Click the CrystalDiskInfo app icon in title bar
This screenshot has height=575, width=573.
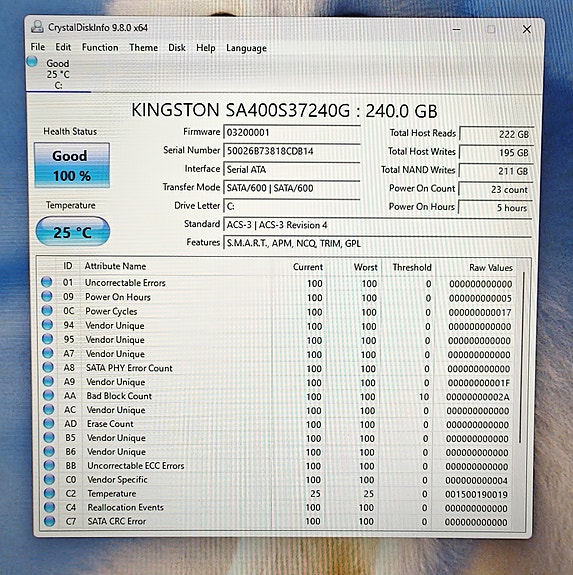pyautogui.click(x=37, y=27)
